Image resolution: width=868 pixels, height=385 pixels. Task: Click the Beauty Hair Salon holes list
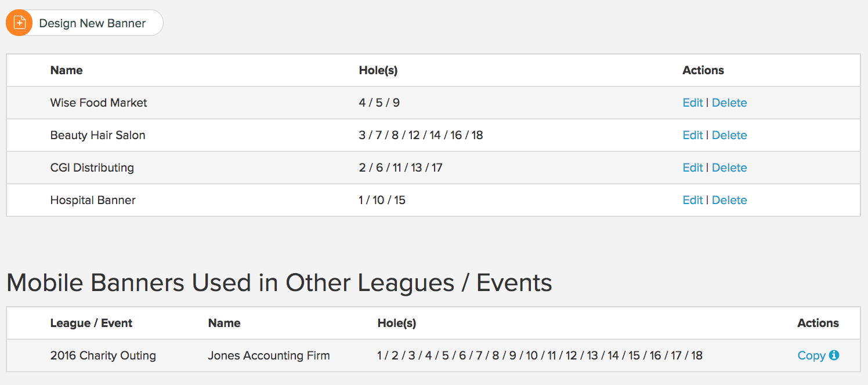(421, 135)
